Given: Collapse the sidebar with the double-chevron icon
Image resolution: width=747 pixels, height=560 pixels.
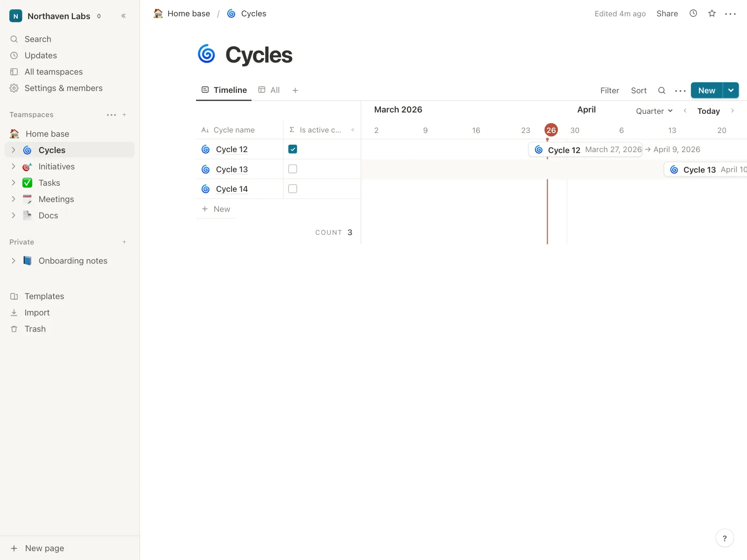Looking at the screenshot, I should click(123, 16).
